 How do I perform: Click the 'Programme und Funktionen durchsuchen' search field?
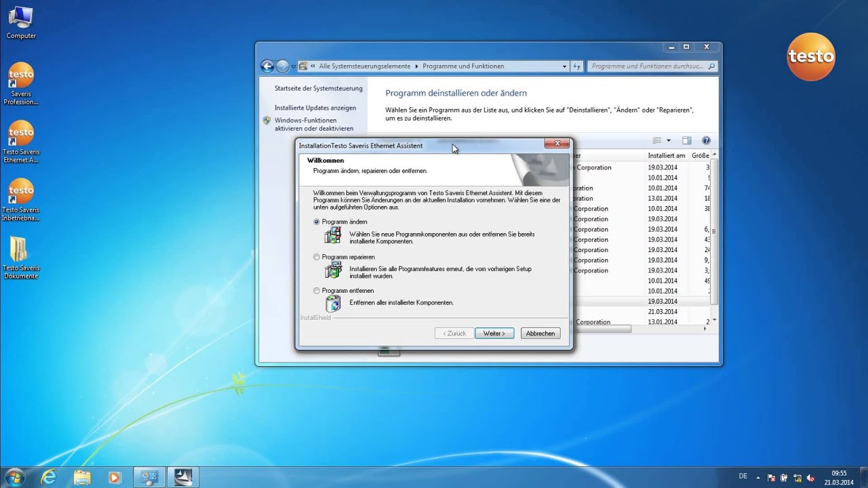pos(652,66)
